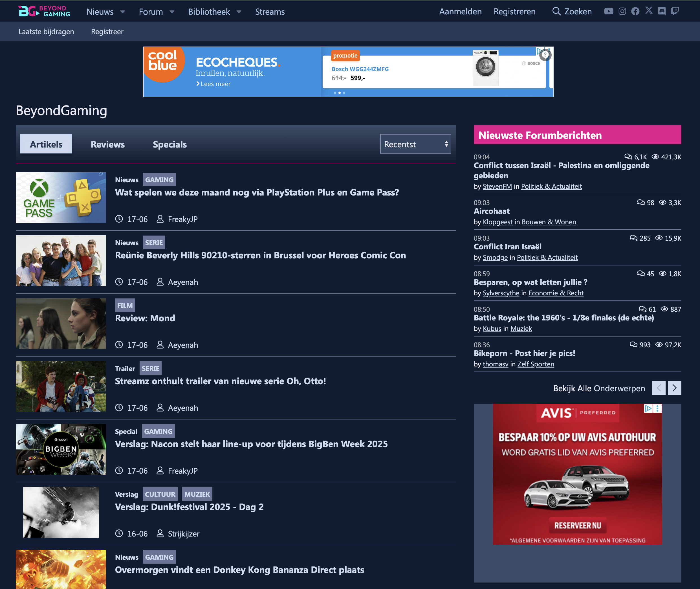Open Laatste bijdragen in sub navigation

pyautogui.click(x=47, y=31)
